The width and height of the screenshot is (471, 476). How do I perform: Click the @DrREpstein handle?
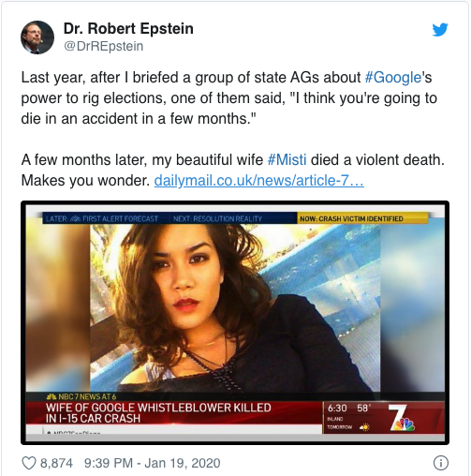pos(104,46)
